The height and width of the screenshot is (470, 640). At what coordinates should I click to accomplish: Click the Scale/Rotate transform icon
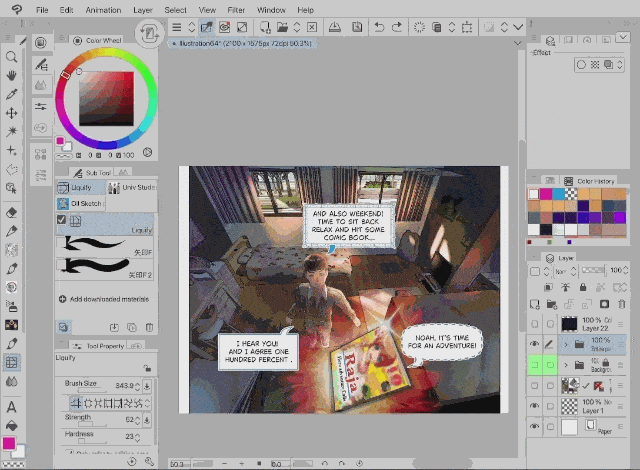(467, 27)
